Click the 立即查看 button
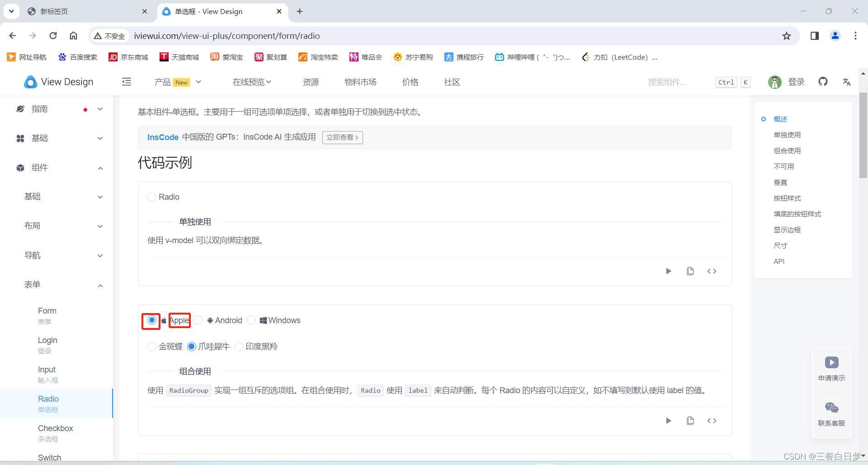The image size is (868, 465). (x=342, y=137)
